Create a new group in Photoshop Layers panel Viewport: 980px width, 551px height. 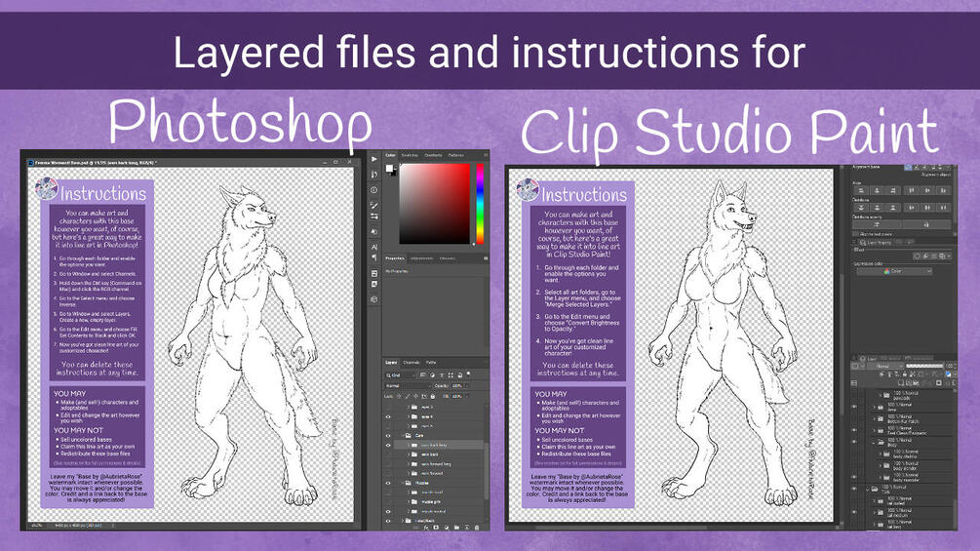456,528
